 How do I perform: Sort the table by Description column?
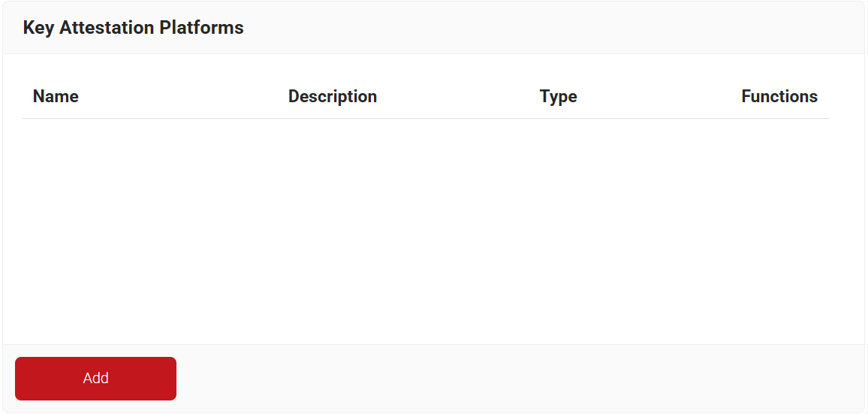coord(333,96)
